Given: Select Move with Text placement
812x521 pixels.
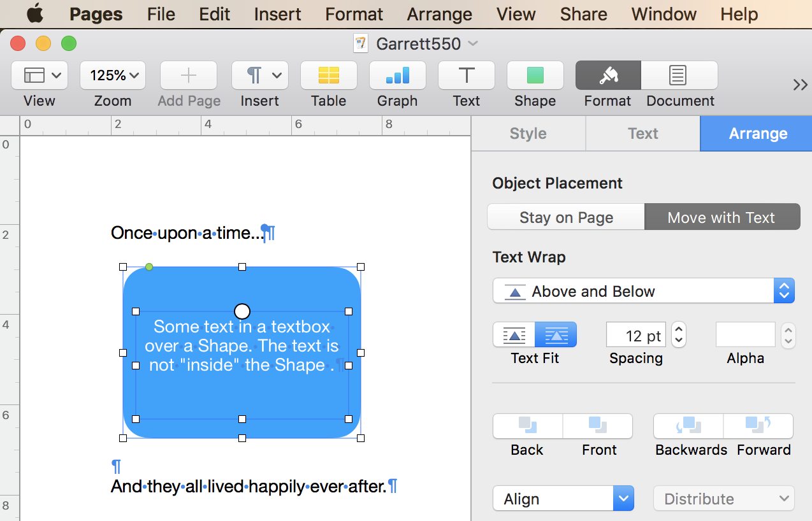Looking at the screenshot, I should pyautogui.click(x=721, y=217).
